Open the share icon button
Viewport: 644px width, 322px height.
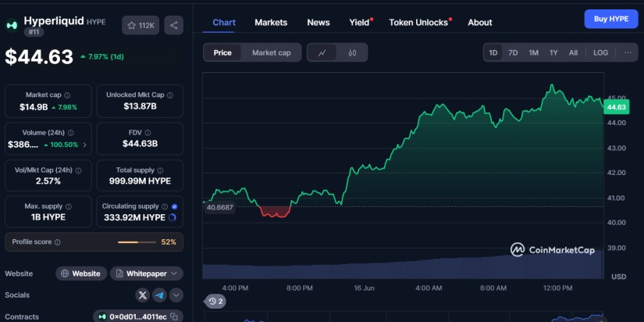(174, 26)
